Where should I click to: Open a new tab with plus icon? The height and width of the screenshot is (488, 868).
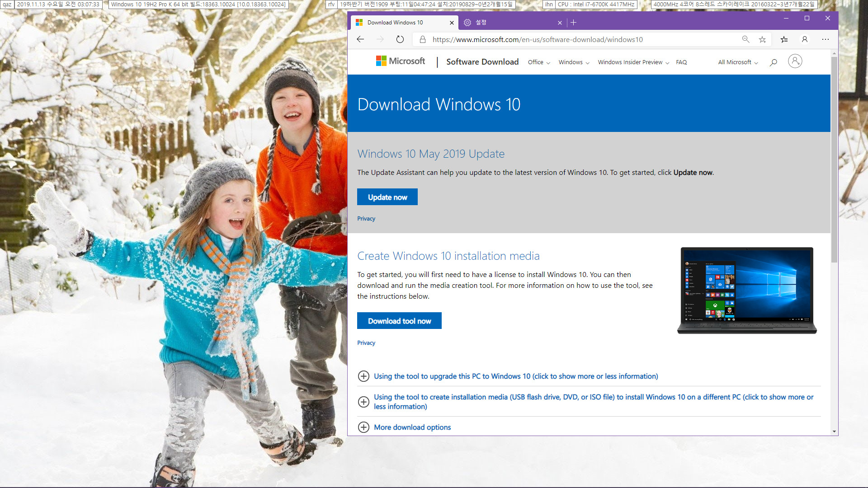click(x=574, y=23)
